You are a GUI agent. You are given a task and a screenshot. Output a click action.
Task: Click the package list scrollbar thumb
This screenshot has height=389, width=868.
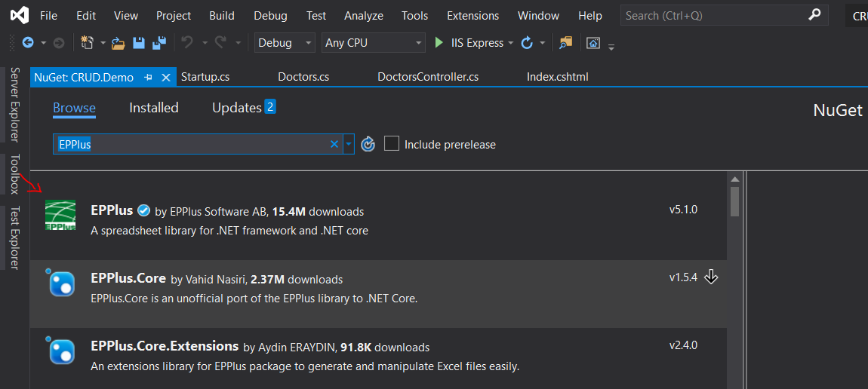point(734,202)
